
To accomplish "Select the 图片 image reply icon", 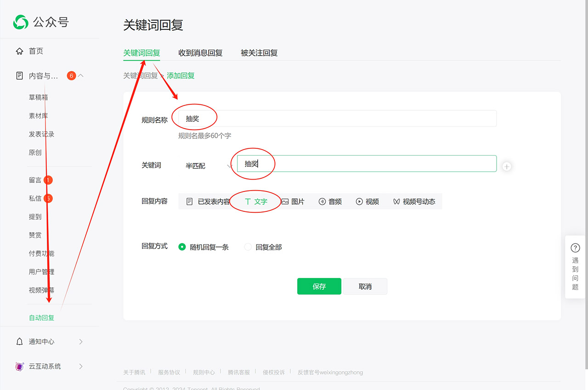I will 285,201.
